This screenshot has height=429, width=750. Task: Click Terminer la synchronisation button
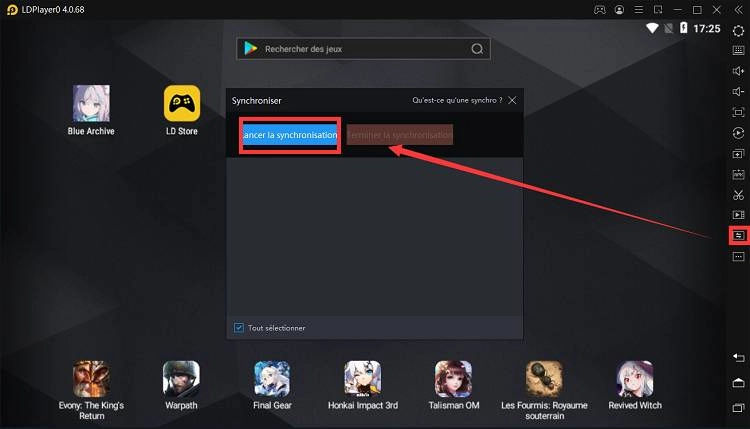[399, 135]
